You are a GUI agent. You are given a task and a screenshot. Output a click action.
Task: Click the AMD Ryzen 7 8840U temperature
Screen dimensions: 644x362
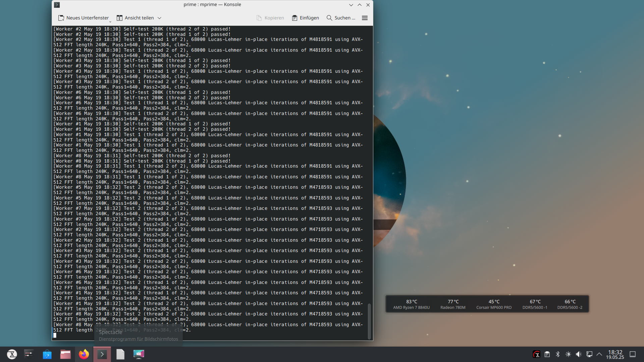pyautogui.click(x=412, y=304)
